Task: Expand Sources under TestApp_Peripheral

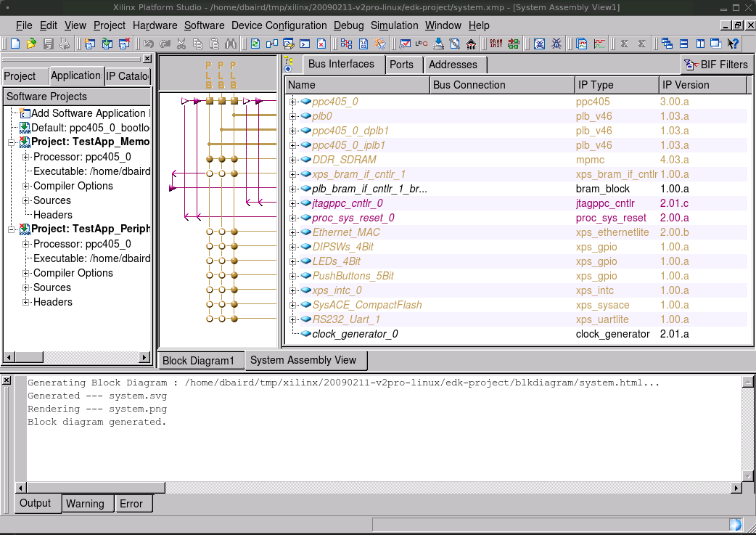Action: click(x=25, y=287)
